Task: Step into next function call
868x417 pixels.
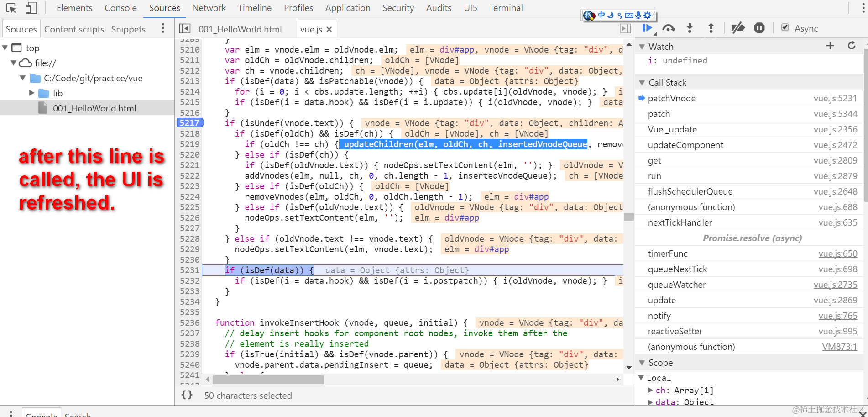Action: [690, 28]
